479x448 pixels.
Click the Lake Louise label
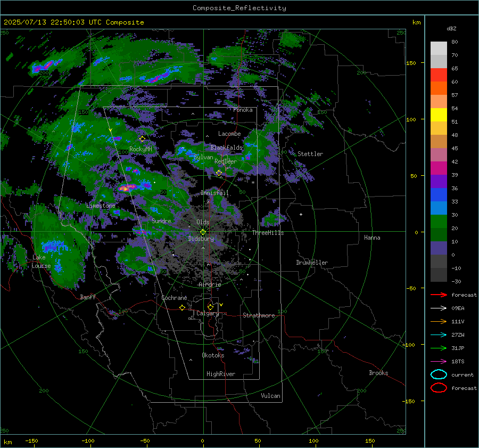(41, 262)
